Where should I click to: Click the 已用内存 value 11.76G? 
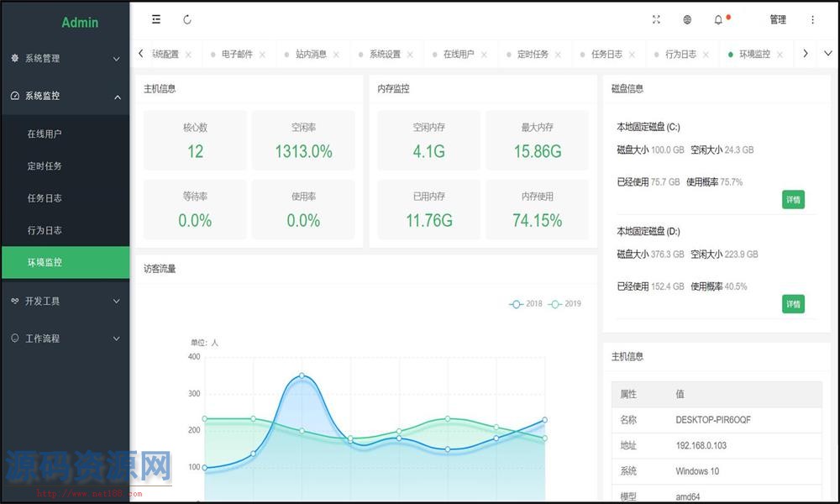[428, 221]
